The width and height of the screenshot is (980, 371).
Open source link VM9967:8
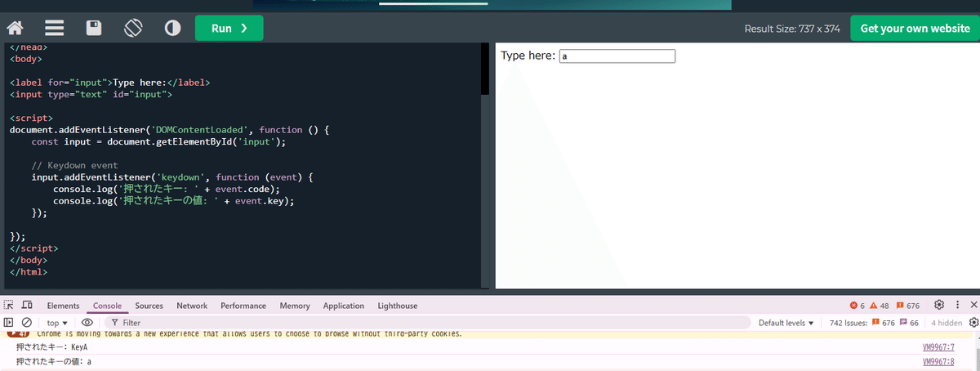coord(938,361)
